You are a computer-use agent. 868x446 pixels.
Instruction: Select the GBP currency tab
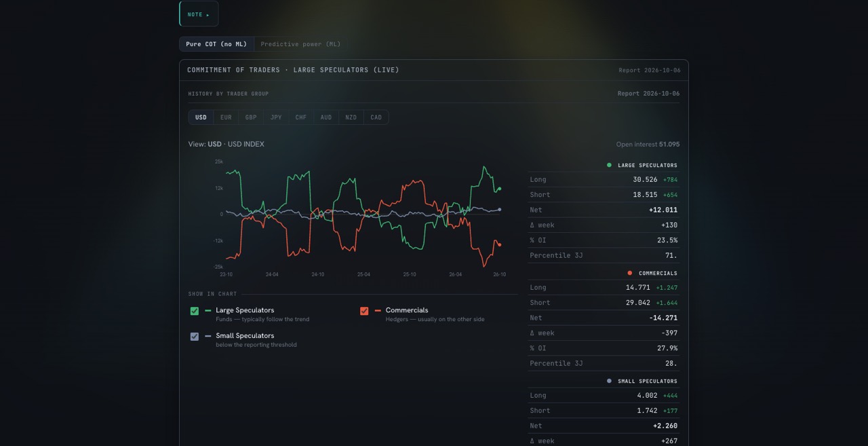click(251, 117)
